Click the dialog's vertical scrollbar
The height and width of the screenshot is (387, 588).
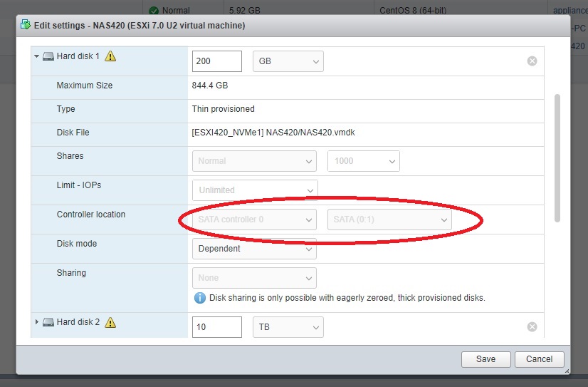(557, 158)
